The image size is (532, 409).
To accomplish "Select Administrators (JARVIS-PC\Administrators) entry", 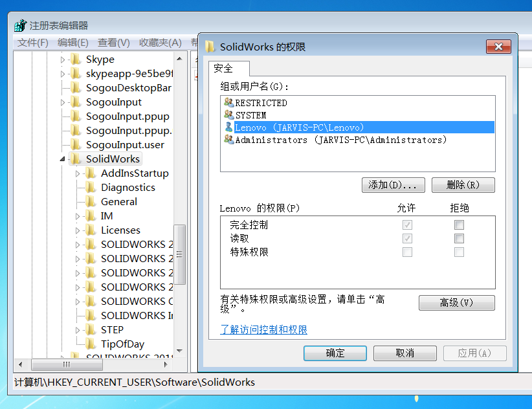I will click(340, 140).
